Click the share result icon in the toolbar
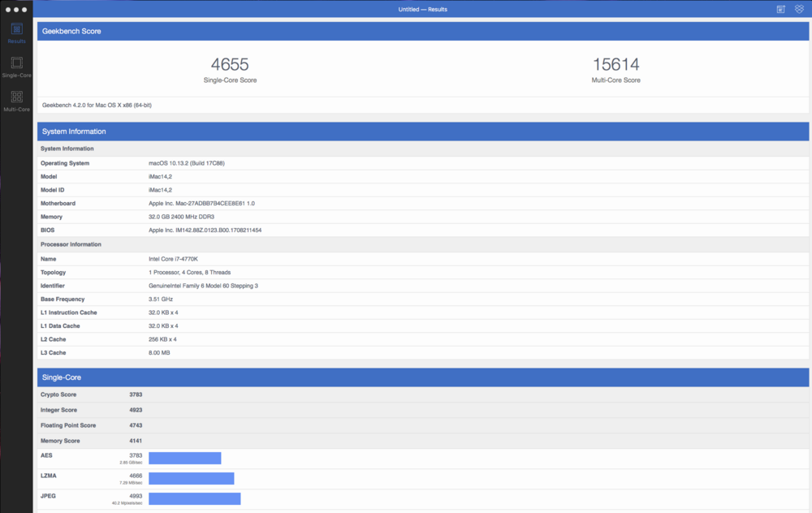 (x=780, y=9)
